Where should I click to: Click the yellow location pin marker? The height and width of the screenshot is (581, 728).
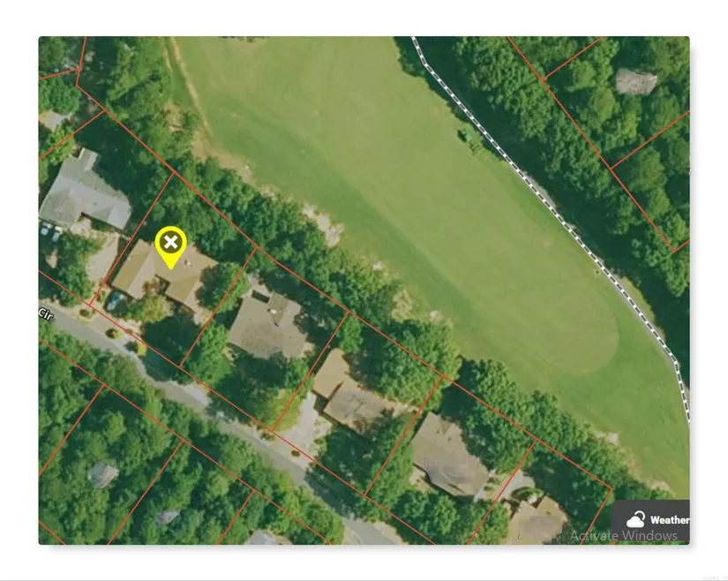tap(171, 246)
